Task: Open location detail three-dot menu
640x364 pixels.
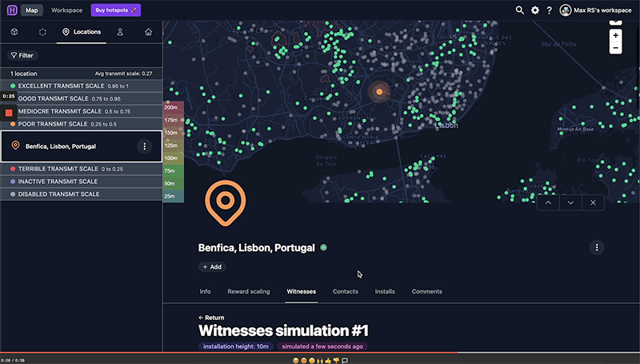Action: 597,248
